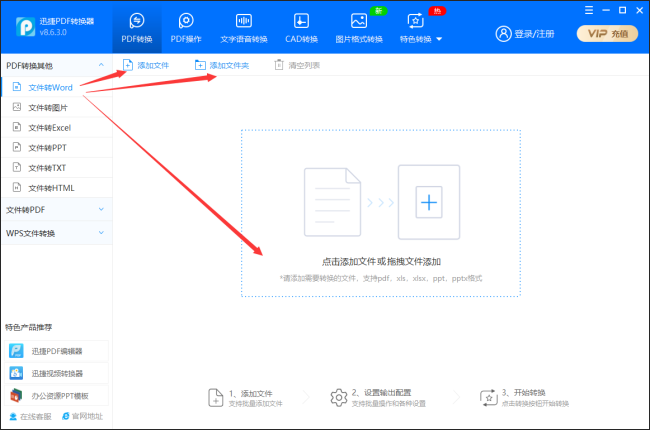The height and width of the screenshot is (430, 650).
Task: Select the CAD转换 tab
Action: click(301, 28)
